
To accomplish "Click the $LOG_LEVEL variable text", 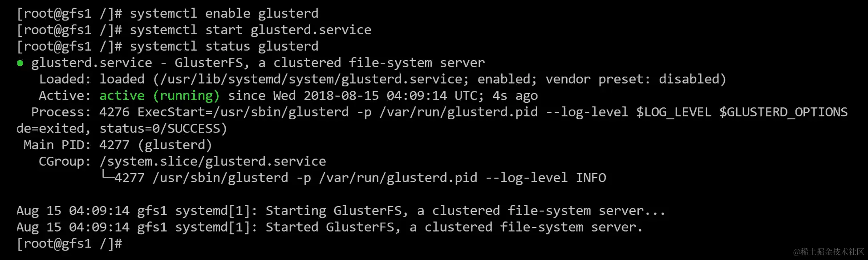I will tap(673, 112).
